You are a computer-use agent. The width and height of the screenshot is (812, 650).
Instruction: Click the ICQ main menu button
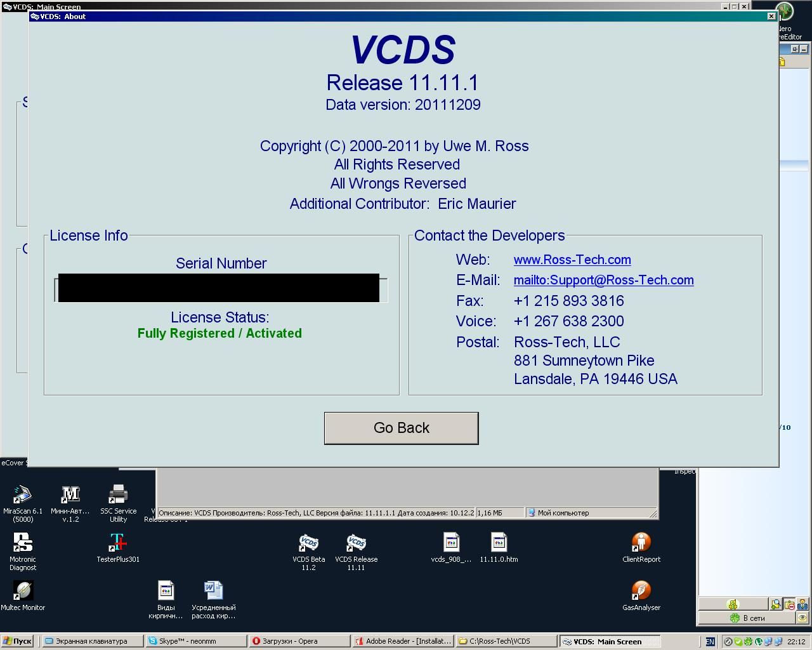tap(733, 604)
